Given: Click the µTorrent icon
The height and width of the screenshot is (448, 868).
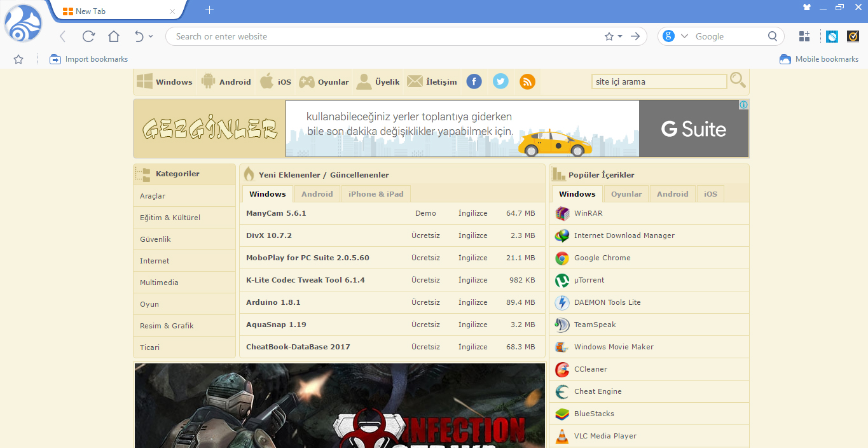Looking at the screenshot, I should click(561, 280).
